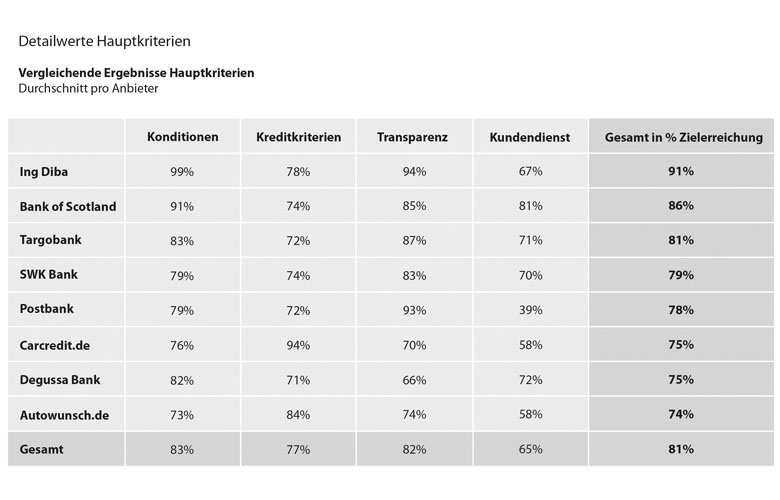Click the Bank of Scotland row label
Viewport: 780px width, 500px height.
pos(68,206)
